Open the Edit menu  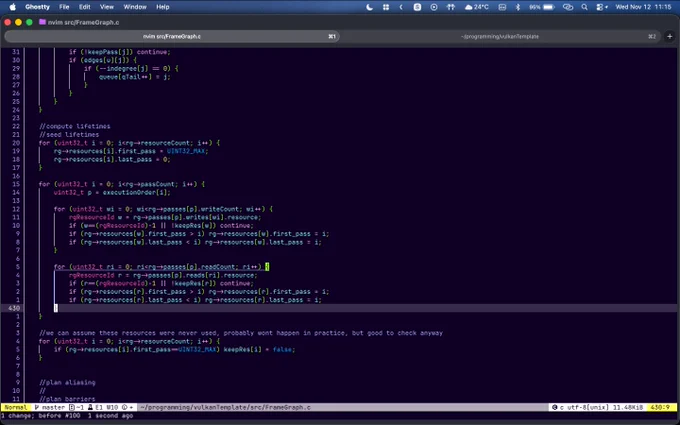click(85, 7)
